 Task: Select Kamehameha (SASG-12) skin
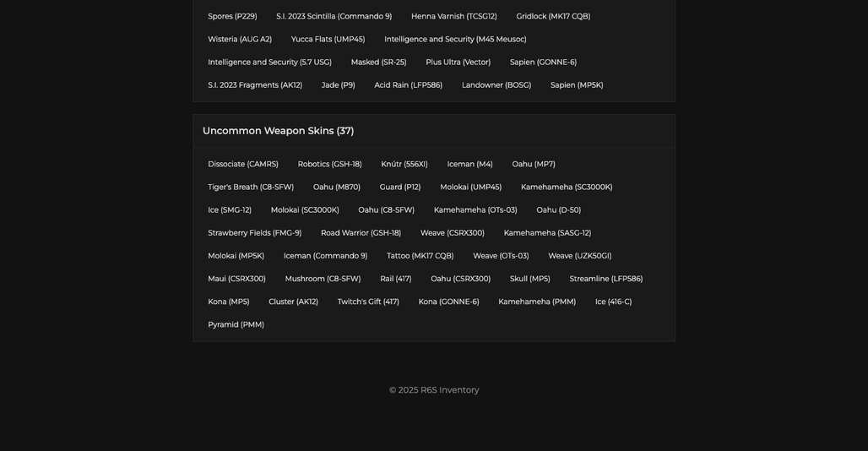tap(547, 233)
